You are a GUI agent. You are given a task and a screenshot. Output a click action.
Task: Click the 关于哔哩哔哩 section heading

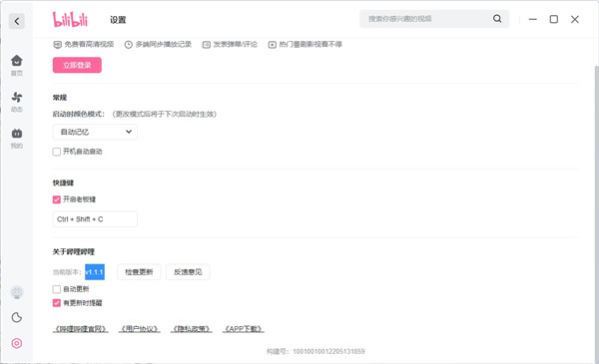pyautogui.click(x=74, y=252)
